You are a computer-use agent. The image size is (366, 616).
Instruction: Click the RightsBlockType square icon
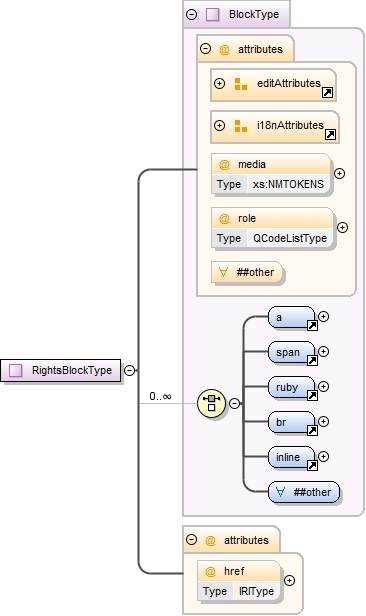16,370
